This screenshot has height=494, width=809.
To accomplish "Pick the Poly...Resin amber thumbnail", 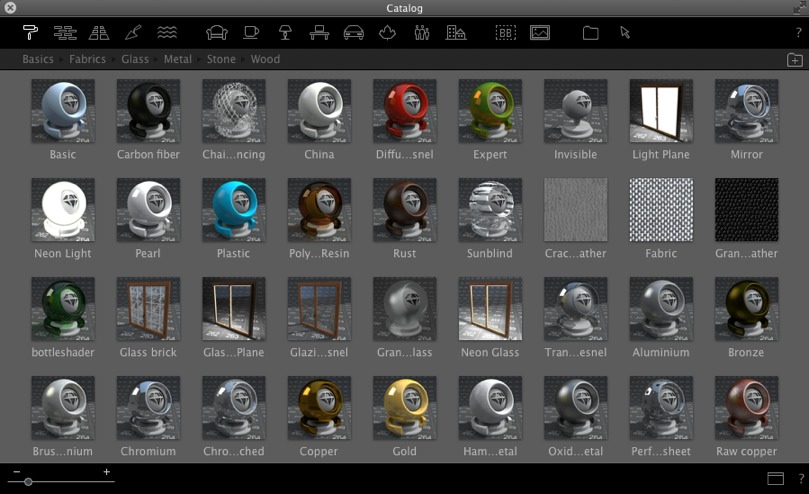I will pyautogui.click(x=319, y=210).
